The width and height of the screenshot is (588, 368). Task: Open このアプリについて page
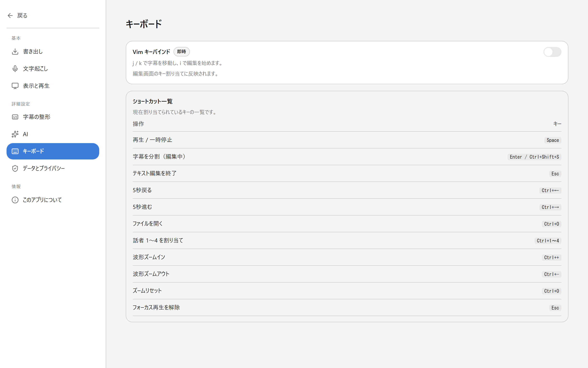coord(53,200)
